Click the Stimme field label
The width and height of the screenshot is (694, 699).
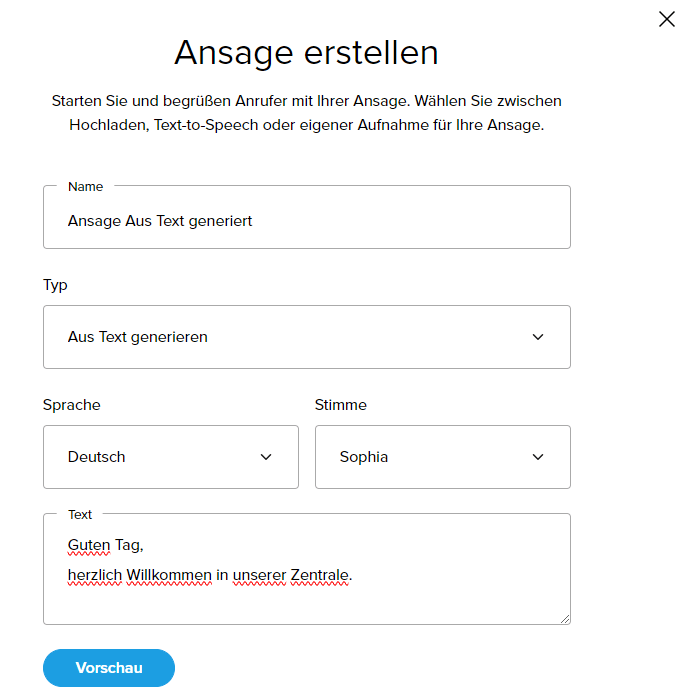[x=340, y=405]
